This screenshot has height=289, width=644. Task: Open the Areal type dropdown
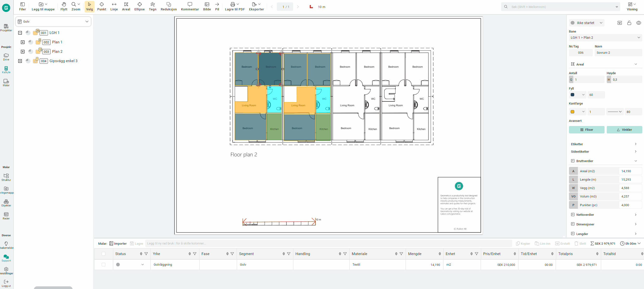(605, 64)
